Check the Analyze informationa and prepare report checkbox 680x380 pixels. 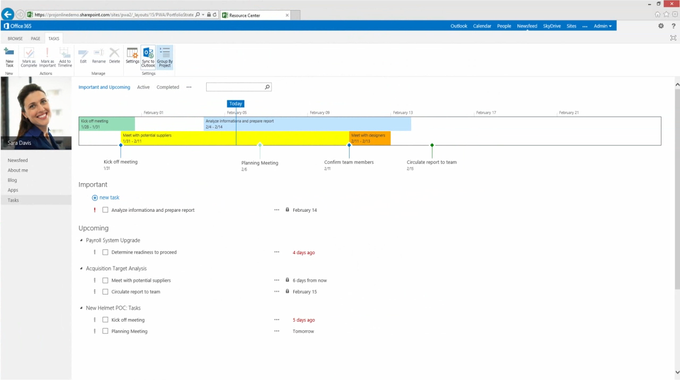pyautogui.click(x=105, y=210)
